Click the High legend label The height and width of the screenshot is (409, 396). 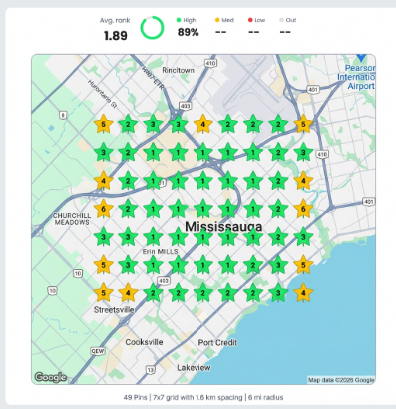190,20
